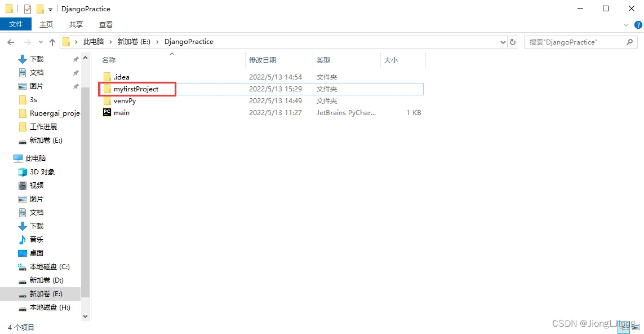Screen dimensions: 644x334
Task: Select 此电脑 in the navigation pane
Action: click(35, 159)
